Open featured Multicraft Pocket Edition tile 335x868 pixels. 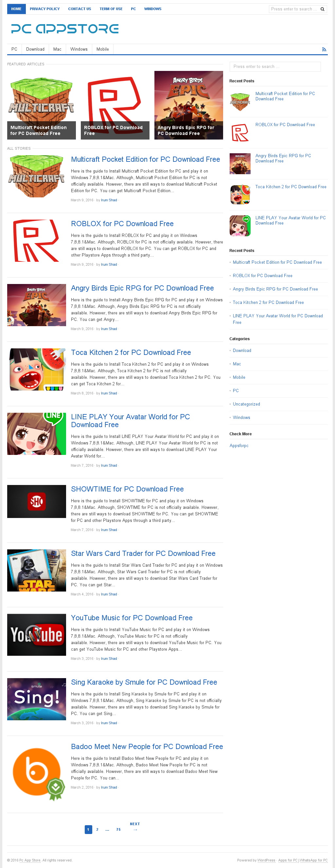pos(42,105)
